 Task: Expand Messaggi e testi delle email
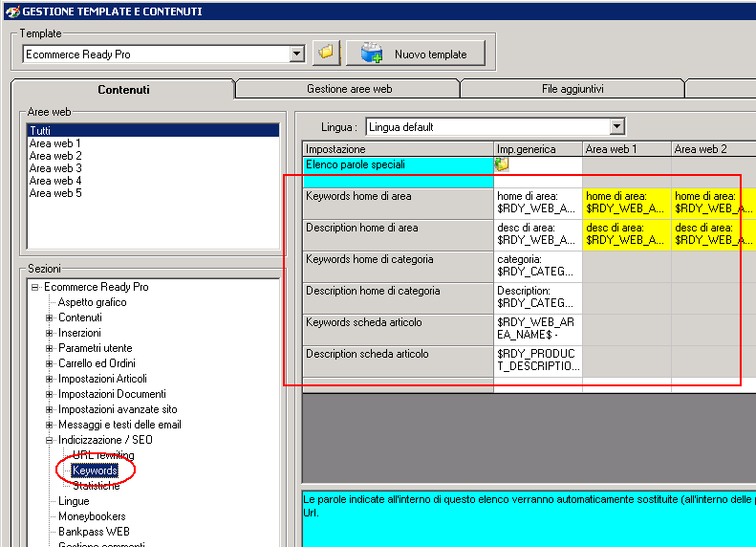[49, 425]
